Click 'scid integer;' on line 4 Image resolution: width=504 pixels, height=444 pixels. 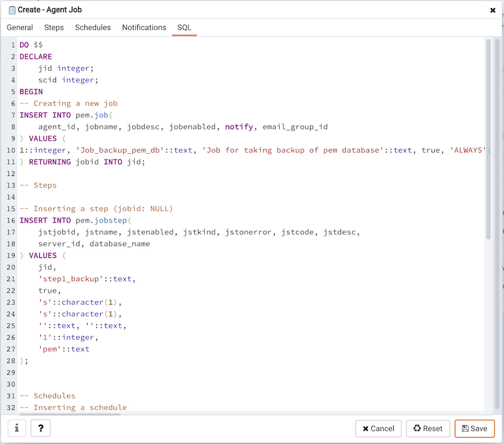pos(68,80)
